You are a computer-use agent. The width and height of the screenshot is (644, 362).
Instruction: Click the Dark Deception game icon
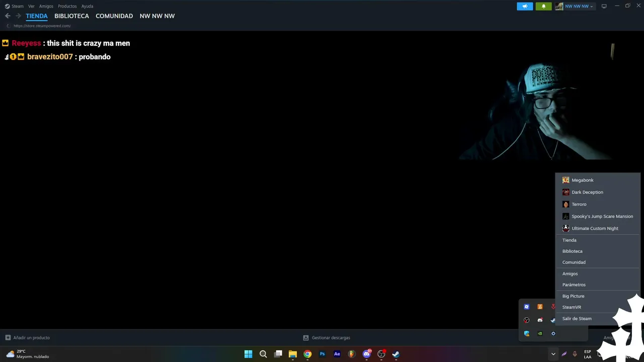coord(566,192)
